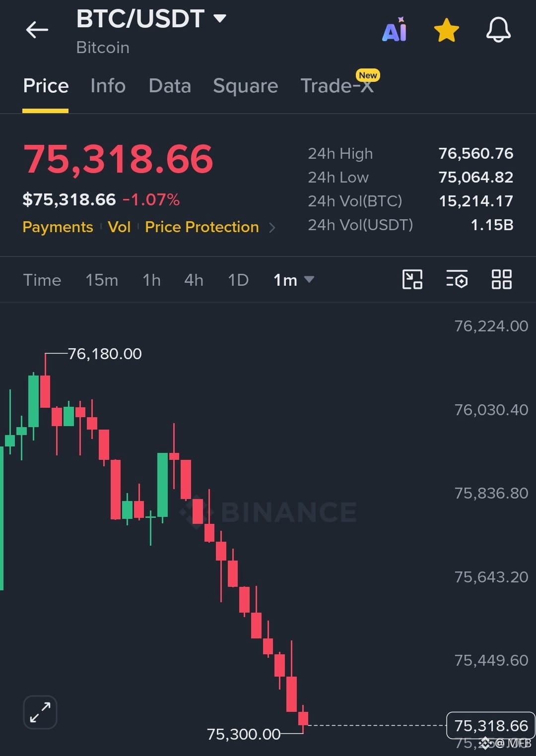Select the 15m chart interval
This screenshot has height=756, width=536.
(102, 280)
